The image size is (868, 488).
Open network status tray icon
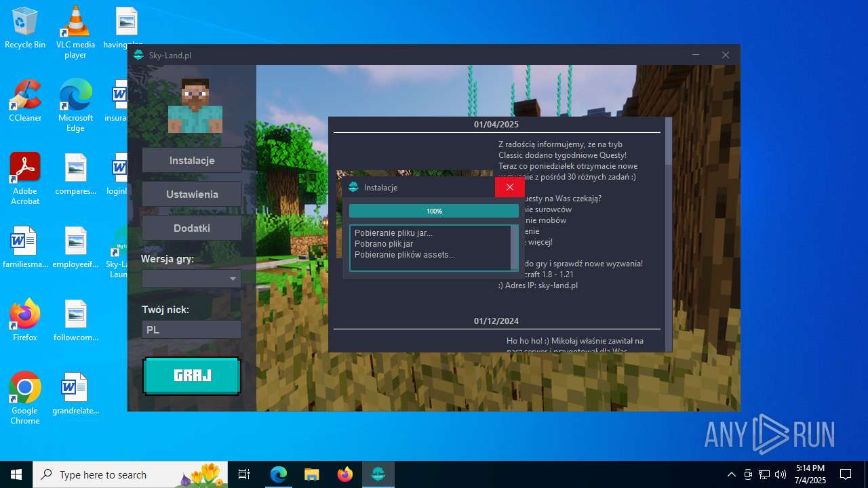764,474
